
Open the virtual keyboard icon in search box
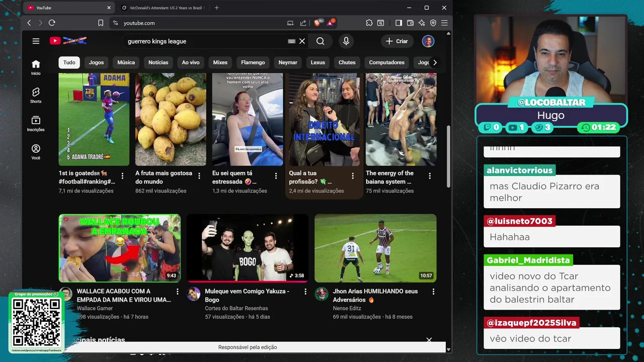tap(291, 41)
